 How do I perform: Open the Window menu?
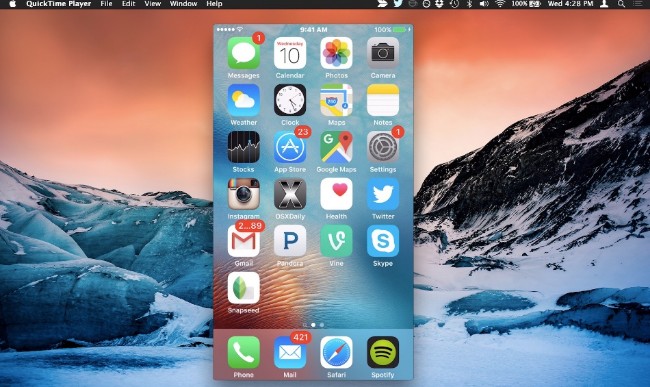coord(183,4)
